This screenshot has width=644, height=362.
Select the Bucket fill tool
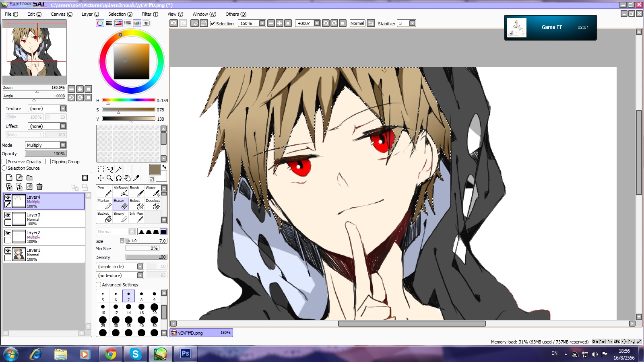point(104,217)
